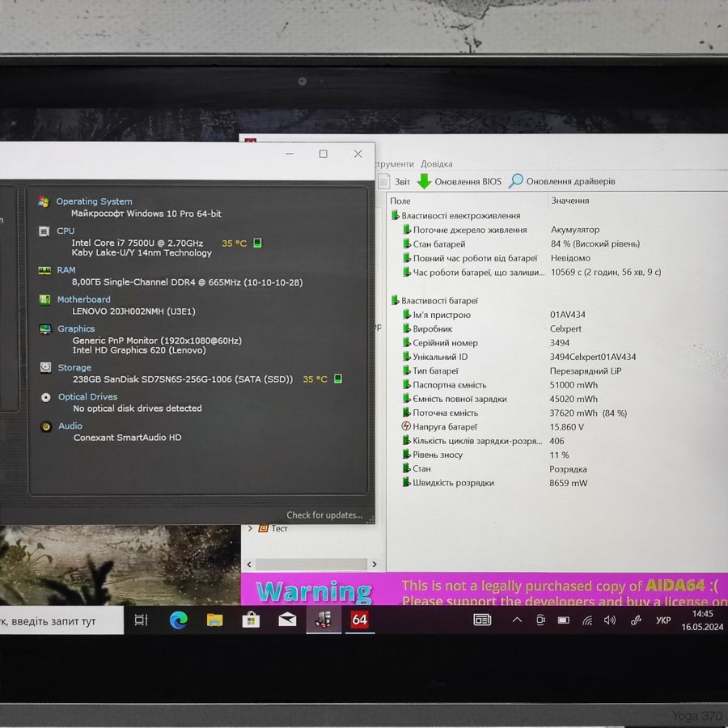
Task: Open the Довідка menu in AIDA64
Action: pyautogui.click(x=437, y=164)
